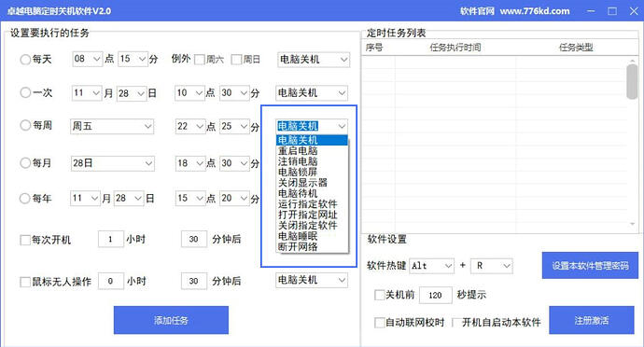Click the task list scroll down arrow
The image size is (644, 347).
click(x=632, y=224)
